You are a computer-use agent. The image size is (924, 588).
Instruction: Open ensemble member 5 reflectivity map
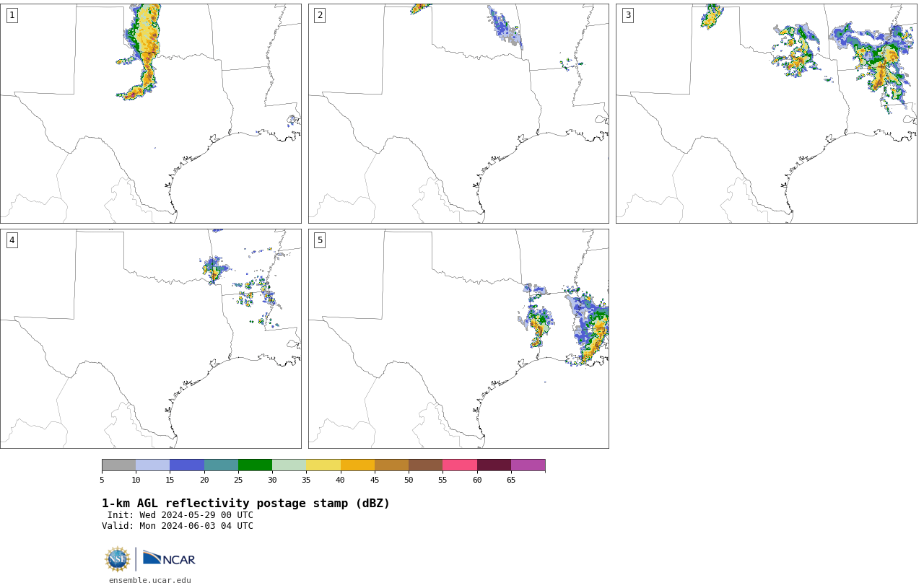pyautogui.click(x=458, y=338)
